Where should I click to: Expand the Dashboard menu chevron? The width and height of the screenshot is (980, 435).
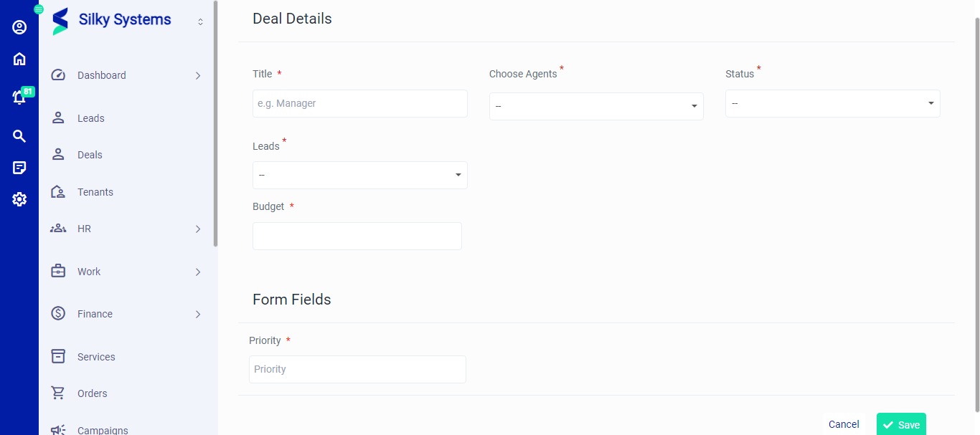tap(198, 75)
